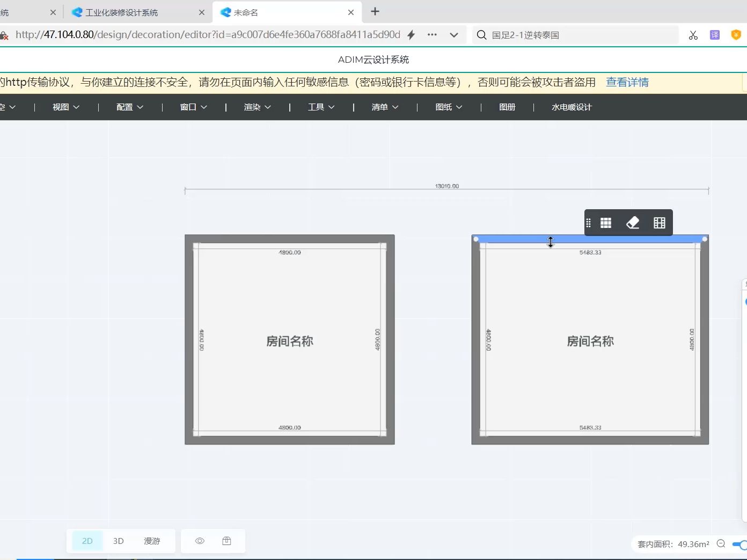
Task: Open the 清单 dropdown menu
Action: 384,107
